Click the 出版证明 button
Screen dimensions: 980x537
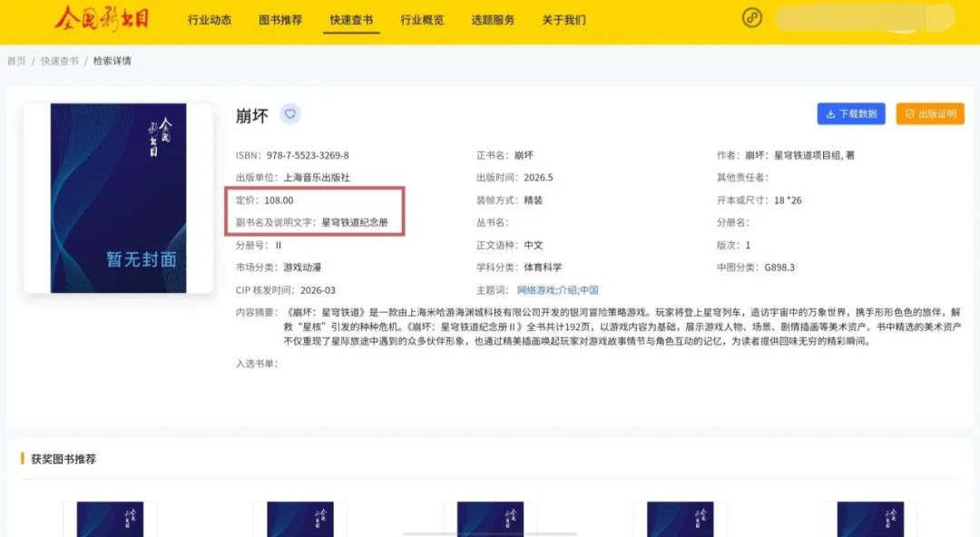[930, 113]
